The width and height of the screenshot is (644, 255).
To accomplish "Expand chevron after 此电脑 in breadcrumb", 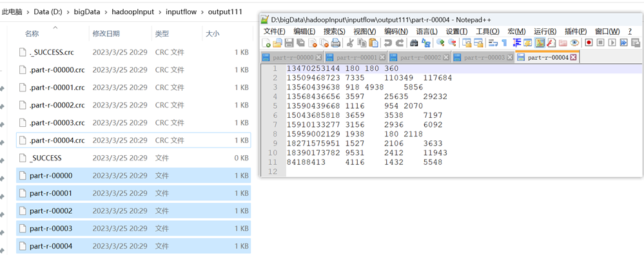I will (x=28, y=12).
